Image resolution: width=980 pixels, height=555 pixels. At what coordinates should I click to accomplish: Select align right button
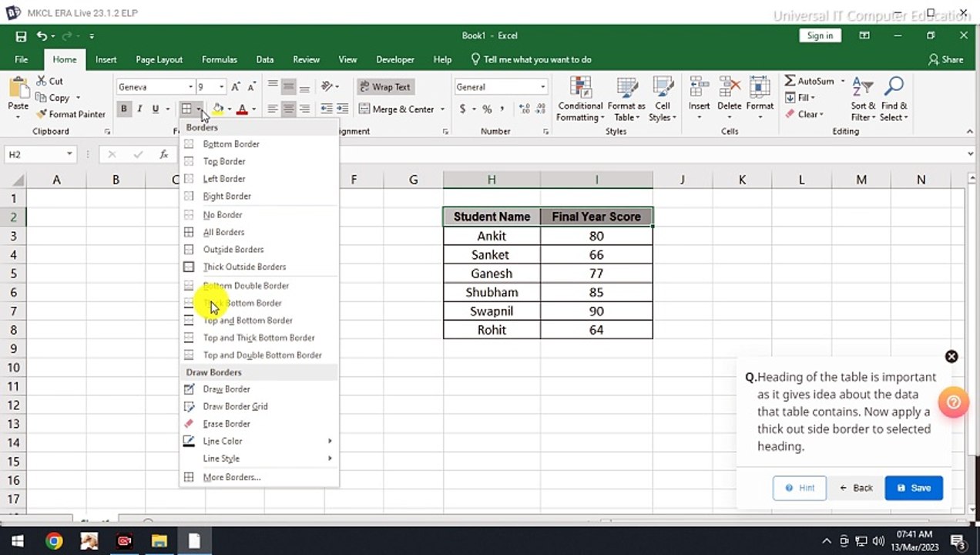click(304, 109)
